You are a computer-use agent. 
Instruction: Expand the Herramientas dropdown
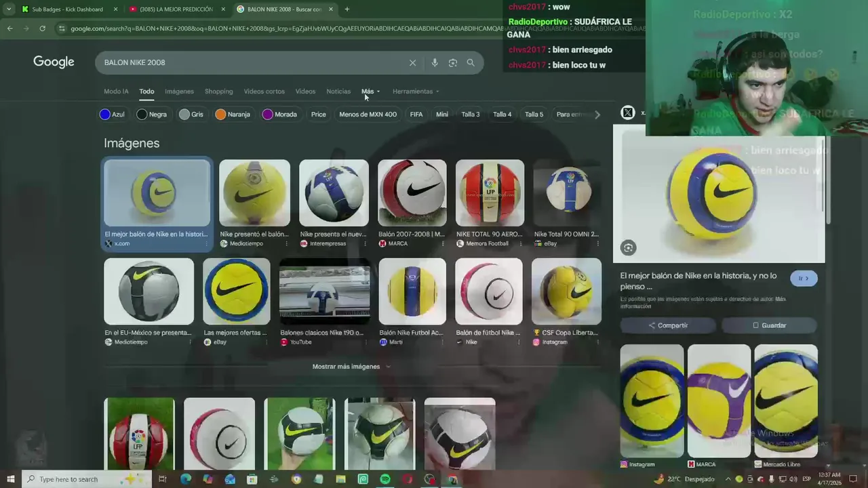coord(416,91)
